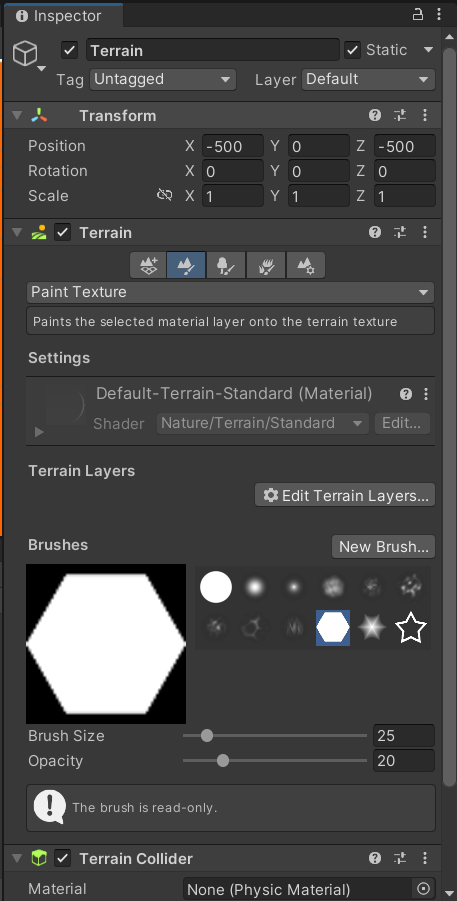Image resolution: width=457 pixels, height=901 pixels.
Task: Open Terrain Collider presets
Action: pos(400,858)
